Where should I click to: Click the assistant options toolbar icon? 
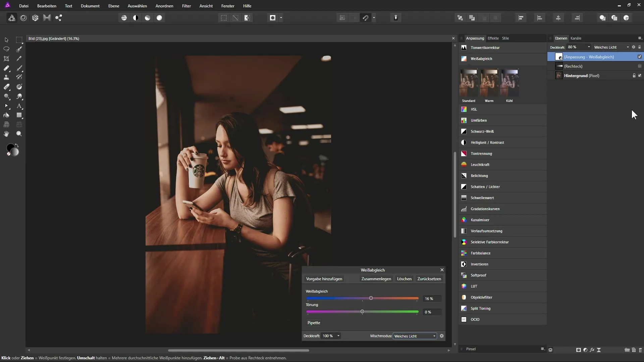396,18
